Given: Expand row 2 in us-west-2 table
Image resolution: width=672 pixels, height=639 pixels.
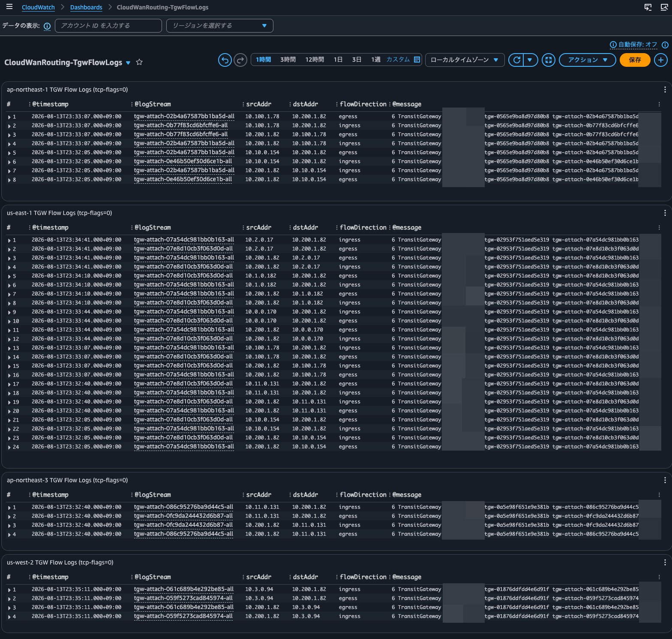Looking at the screenshot, I should 9,599.
